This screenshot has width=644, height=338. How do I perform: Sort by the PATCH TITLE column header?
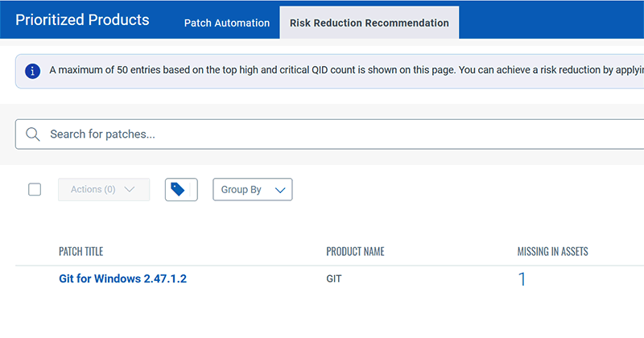[81, 251]
